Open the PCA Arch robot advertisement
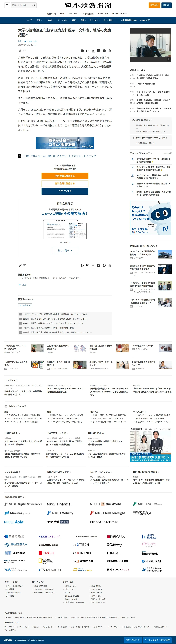This screenshot has height=644, width=176. click(x=151, y=218)
